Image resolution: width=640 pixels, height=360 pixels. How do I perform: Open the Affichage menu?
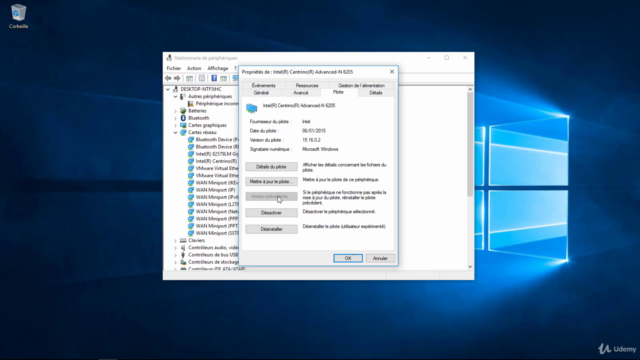click(x=218, y=68)
